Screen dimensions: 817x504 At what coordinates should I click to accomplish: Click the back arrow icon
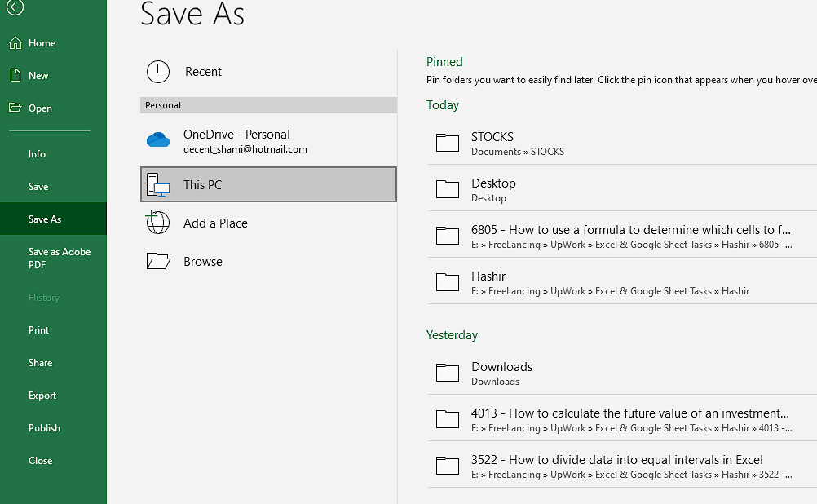click(16, 10)
